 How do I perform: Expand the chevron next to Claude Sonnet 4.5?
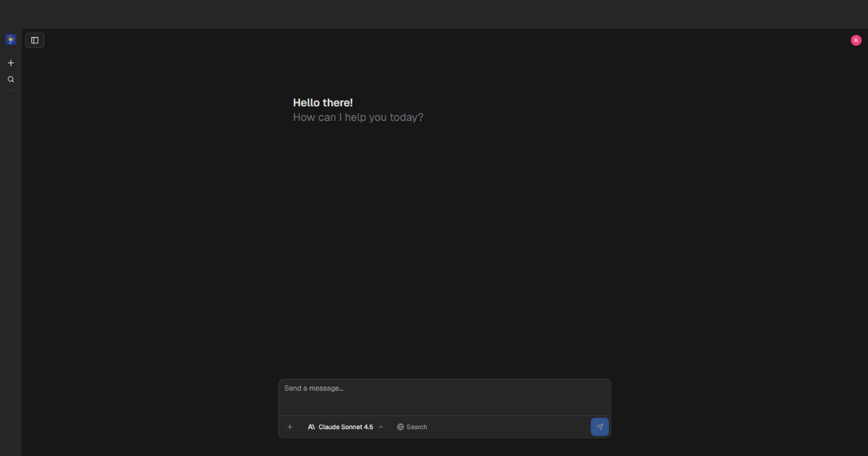tap(380, 427)
